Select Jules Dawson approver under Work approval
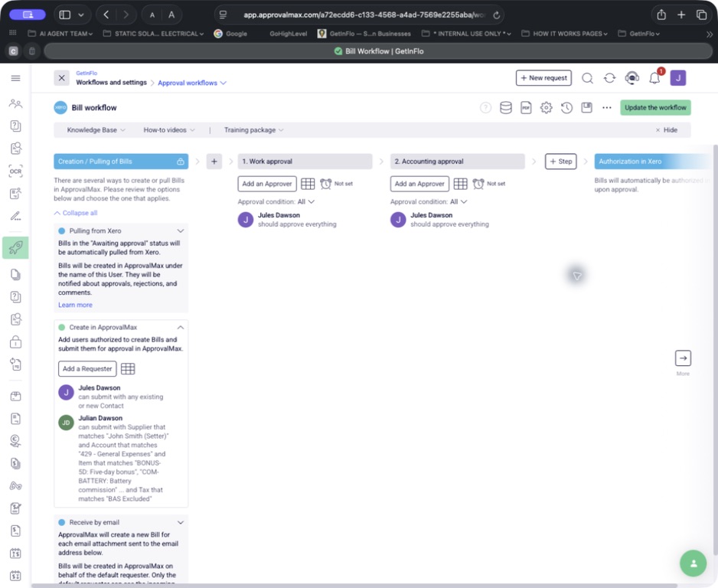The image size is (718, 588). coord(287,220)
